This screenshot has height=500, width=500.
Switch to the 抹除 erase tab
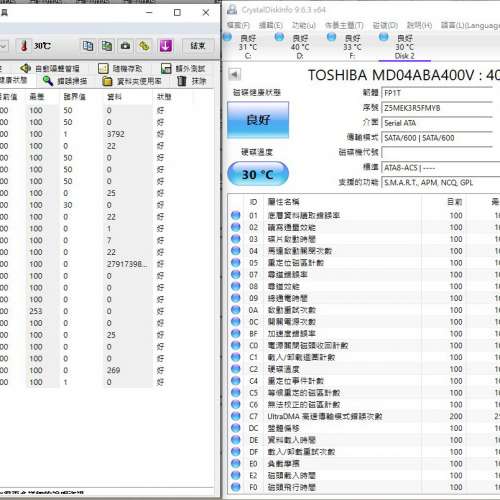pos(191,81)
